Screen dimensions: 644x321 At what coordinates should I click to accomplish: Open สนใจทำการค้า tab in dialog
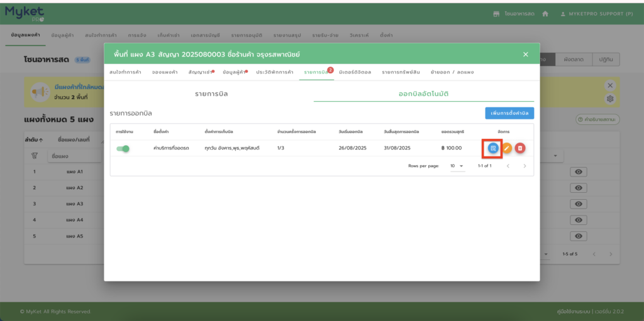125,72
